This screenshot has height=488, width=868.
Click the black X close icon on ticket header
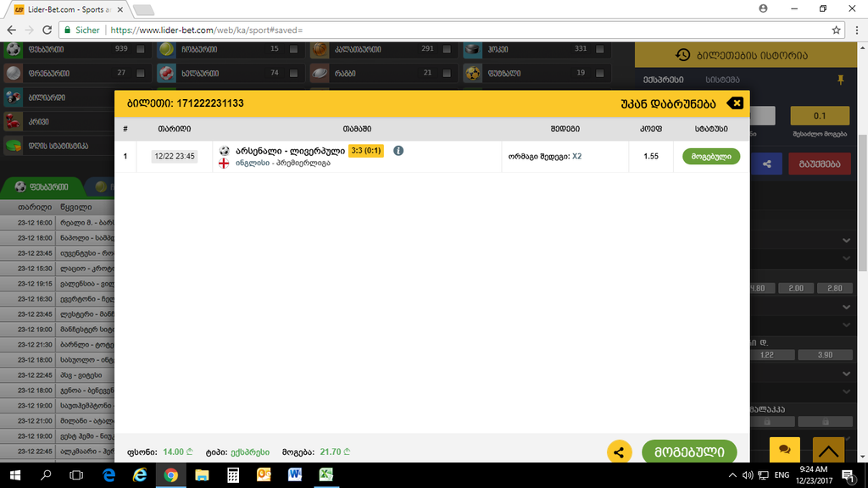pos(736,103)
